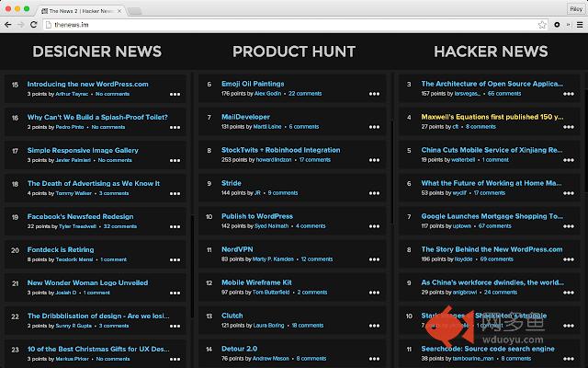Open 10 of the Best Christmas Gifts story
588x368 pixels.
[x=98, y=350]
